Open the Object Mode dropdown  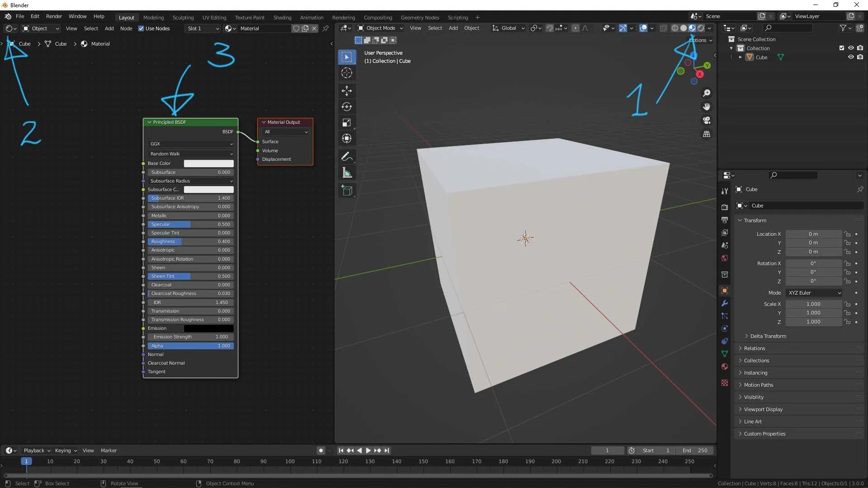[x=380, y=28]
